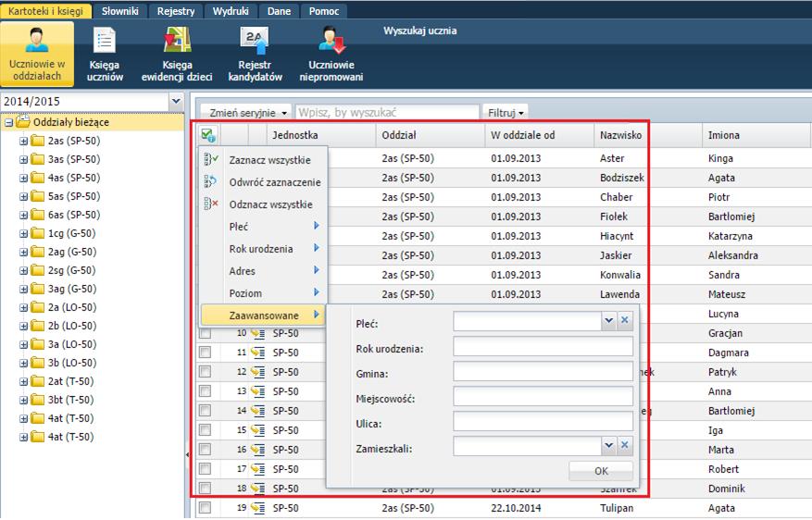Open the Płeć combo box arrow
The image size is (812, 520).
(609, 321)
